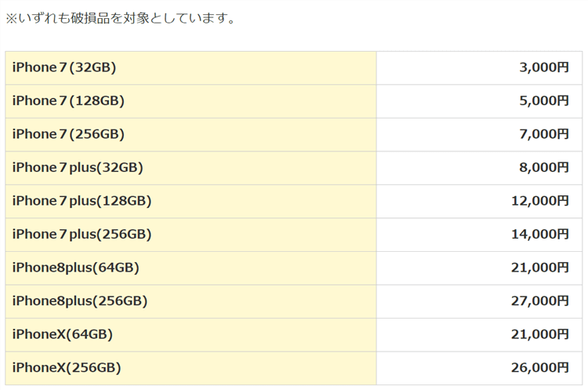Viewport: 588px width, 390px height.
Task: Click the 26,000円 price for iPhoneX (256GB)
Action: 539,367
